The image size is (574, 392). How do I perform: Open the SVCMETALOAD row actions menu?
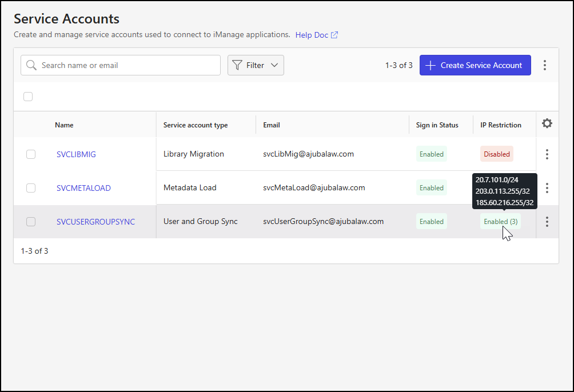[547, 187]
